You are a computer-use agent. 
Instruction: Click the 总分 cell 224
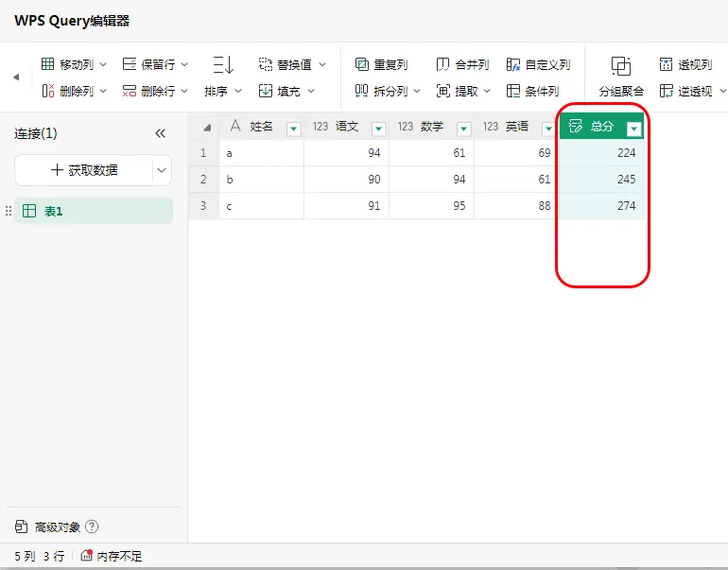click(x=601, y=153)
